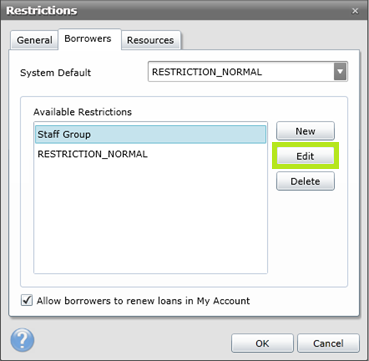
Task: Confirm changes with the OK button
Action: coord(262,343)
